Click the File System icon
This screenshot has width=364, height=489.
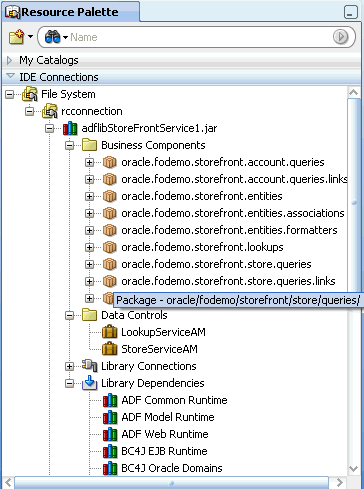(x=30, y=94)
